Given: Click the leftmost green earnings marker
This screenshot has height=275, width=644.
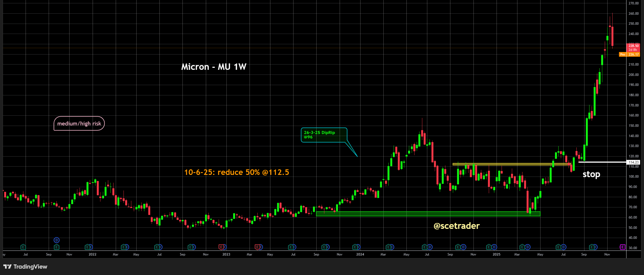Looking at the screenshot, I should [23, 247].
